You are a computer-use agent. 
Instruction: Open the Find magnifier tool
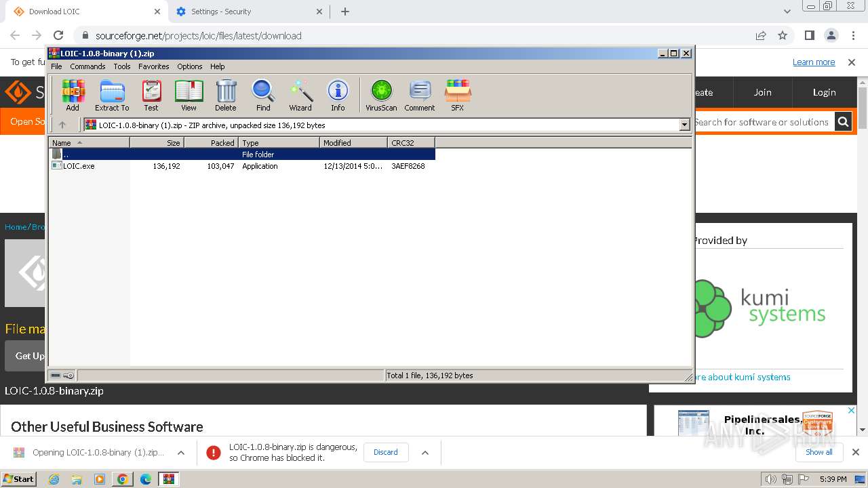(263, 95)
